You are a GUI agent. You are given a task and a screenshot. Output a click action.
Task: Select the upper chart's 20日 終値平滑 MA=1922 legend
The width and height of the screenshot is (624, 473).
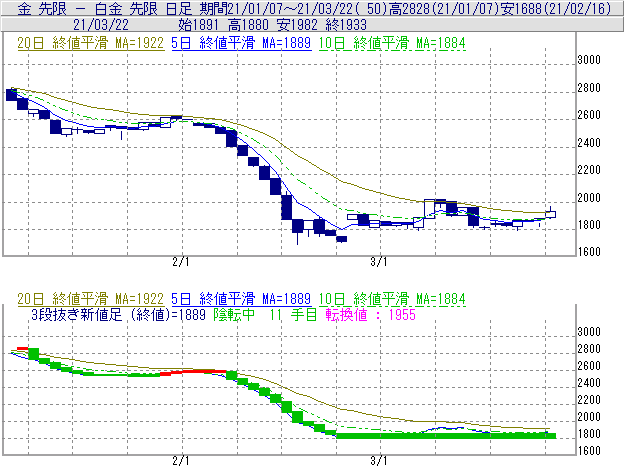pos(91,43)
